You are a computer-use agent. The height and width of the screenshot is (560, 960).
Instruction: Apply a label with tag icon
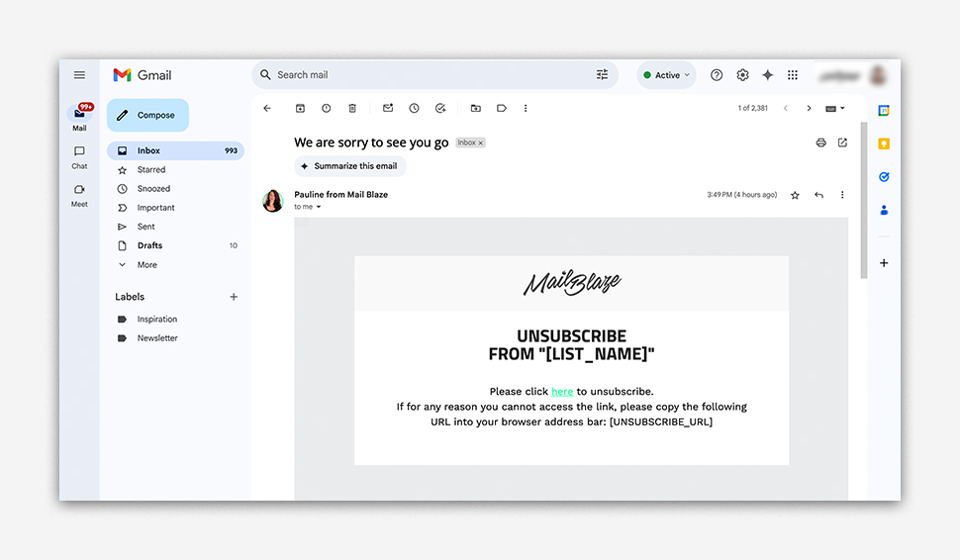pyautogui.click(x=502, y=108)
